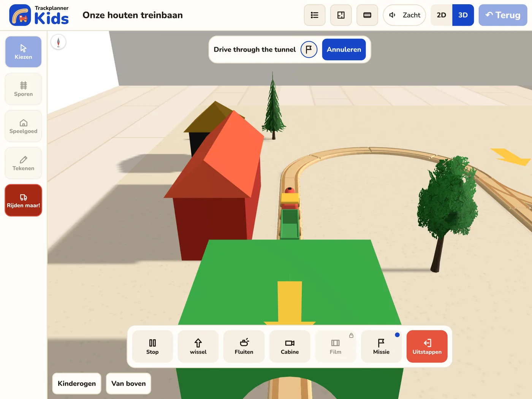
Task: Open the Sporen track tool
Action: [23, 89]
